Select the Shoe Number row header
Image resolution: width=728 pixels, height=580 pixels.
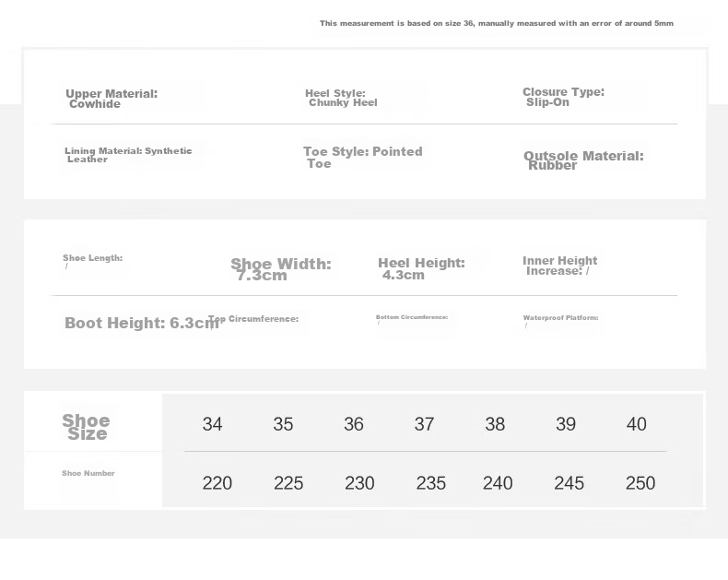88,473
